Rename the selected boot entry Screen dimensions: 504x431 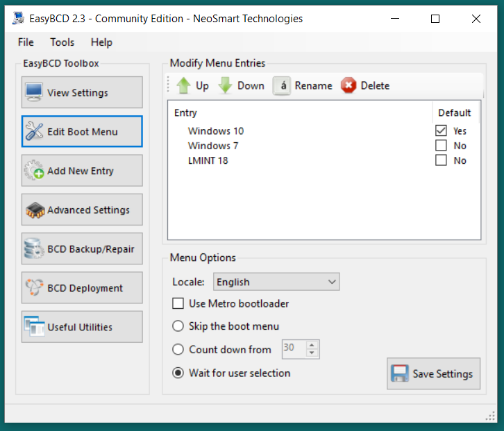(303, 86)
